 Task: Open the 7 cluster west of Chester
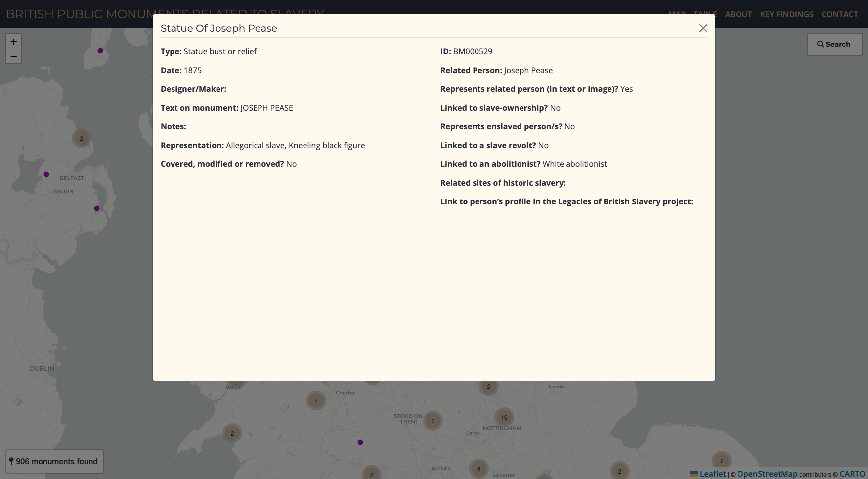316,401
